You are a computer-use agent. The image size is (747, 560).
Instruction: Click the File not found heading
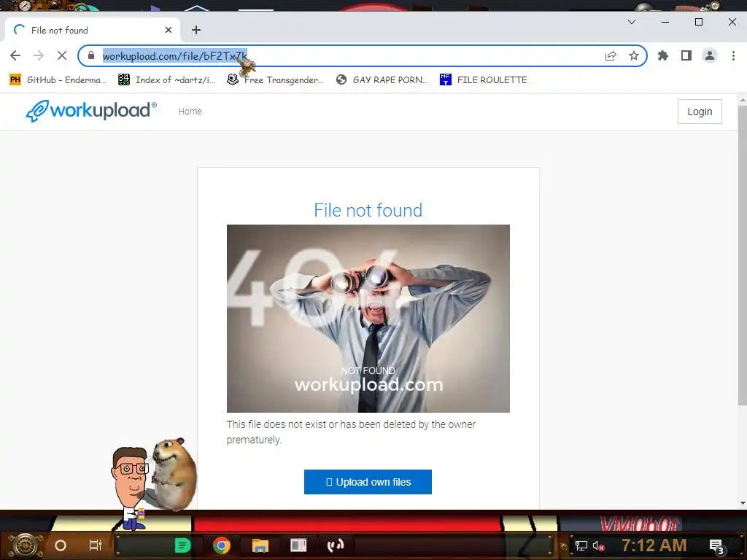pyautogui.click(x=368, y=210)
